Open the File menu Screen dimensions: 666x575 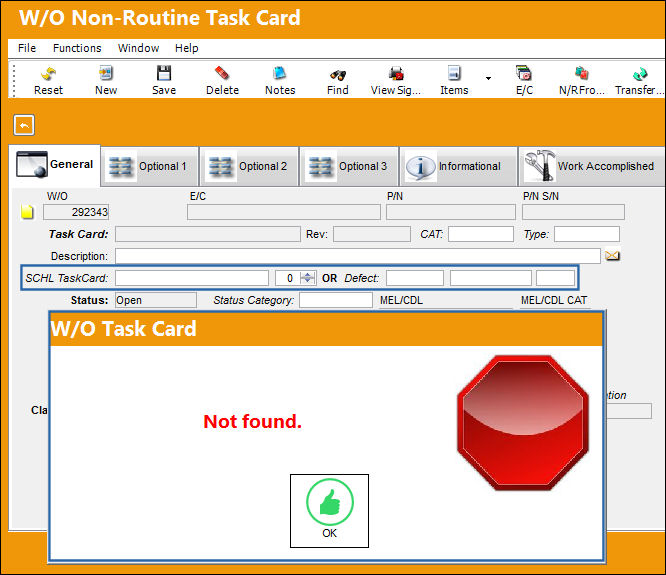click(x=27, y=48)
